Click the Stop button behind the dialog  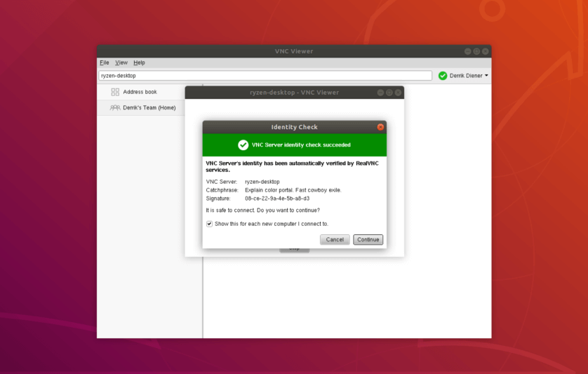point(294,250)
